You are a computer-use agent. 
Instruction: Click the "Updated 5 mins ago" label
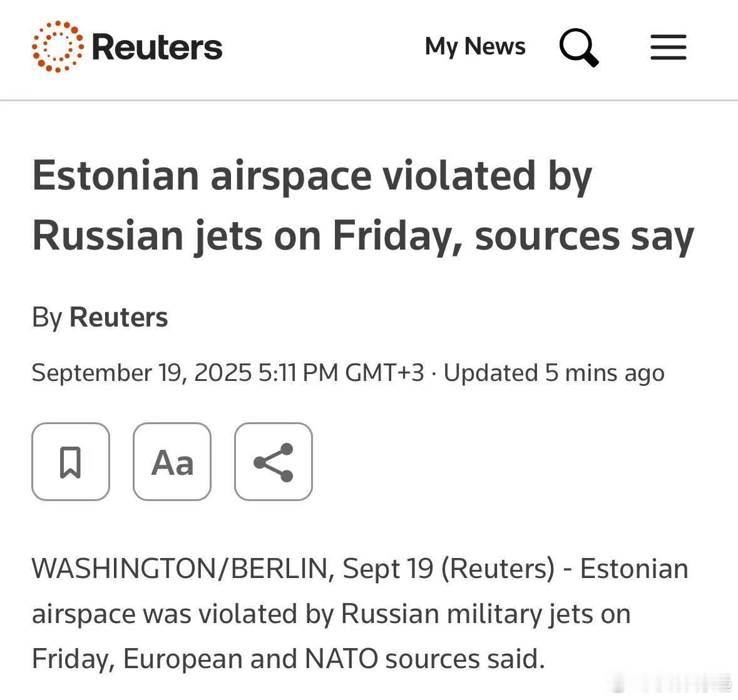554,373
